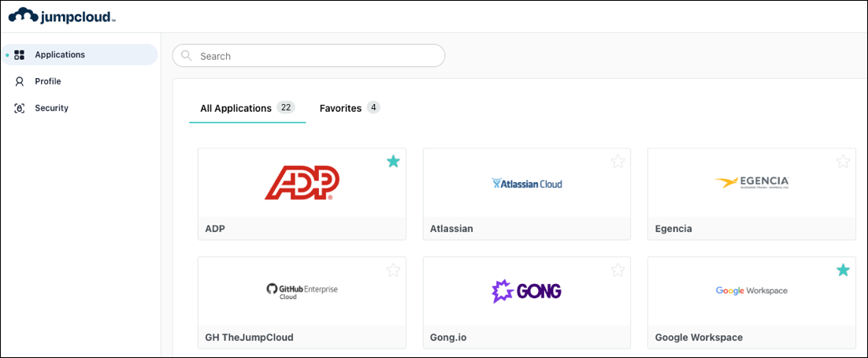Click the Google Workspace label
868x358 pixels.
click(699, 337)
